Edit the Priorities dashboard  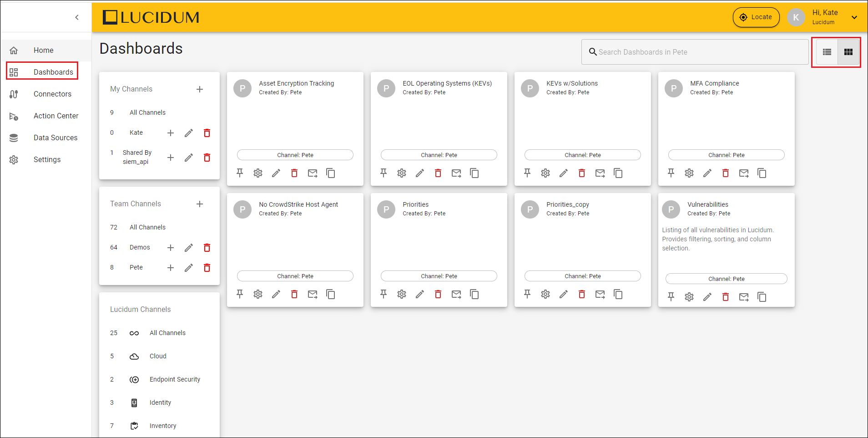420,294
